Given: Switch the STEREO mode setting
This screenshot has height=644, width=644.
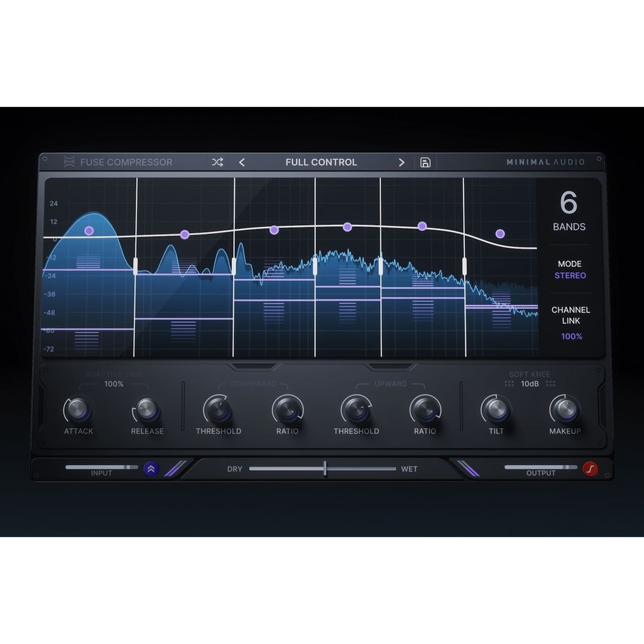Looking at the screenshot, I should pos(570,275).
